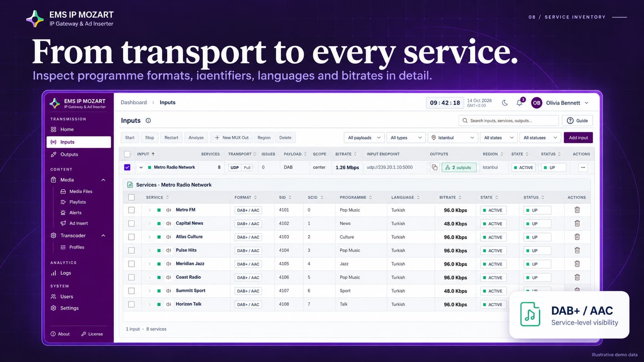Check the Metro FM service checkbox
The image size is (644, 362).
(131, 210)
